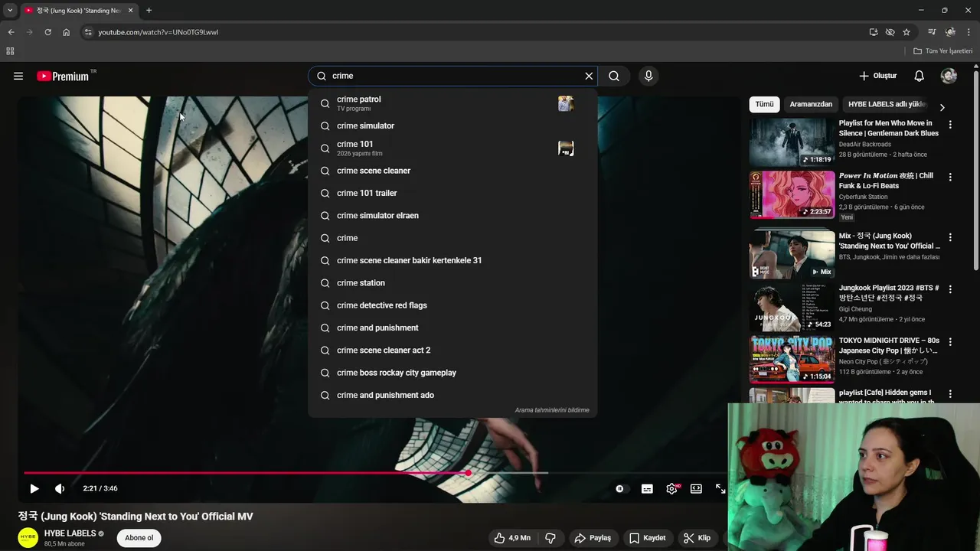Choose suggestion 'crime scene cleaner'

(452, 171)
